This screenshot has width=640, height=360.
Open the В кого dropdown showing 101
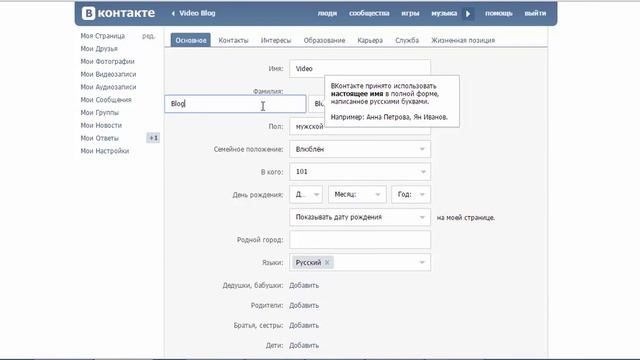[x=360, y=172]
